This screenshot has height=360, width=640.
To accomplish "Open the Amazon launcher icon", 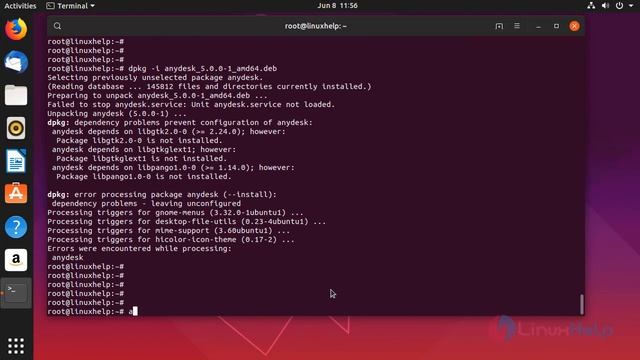I will 16,260.
